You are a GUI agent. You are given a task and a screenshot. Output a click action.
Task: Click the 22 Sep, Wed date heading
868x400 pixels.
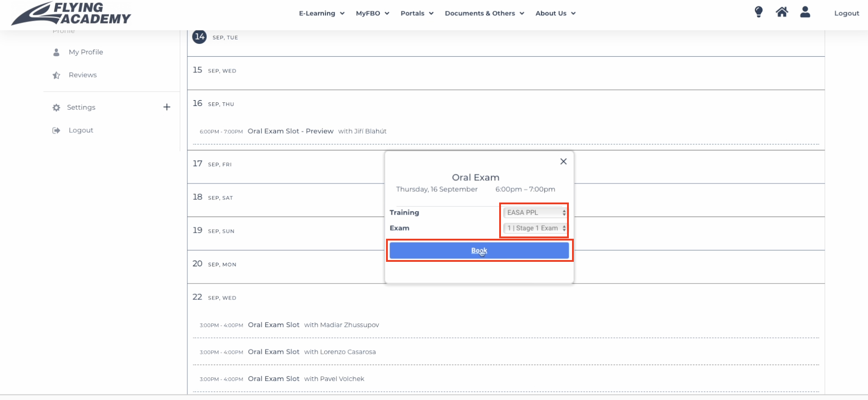[214, 298]
